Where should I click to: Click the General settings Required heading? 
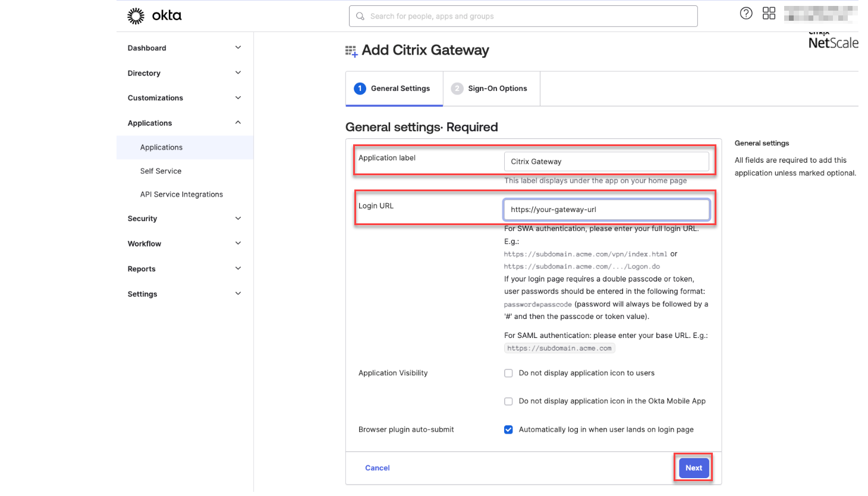(x=422, y=127)
